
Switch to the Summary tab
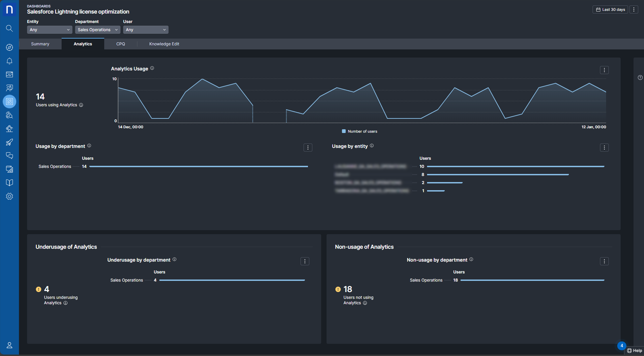tap(40, 44)
